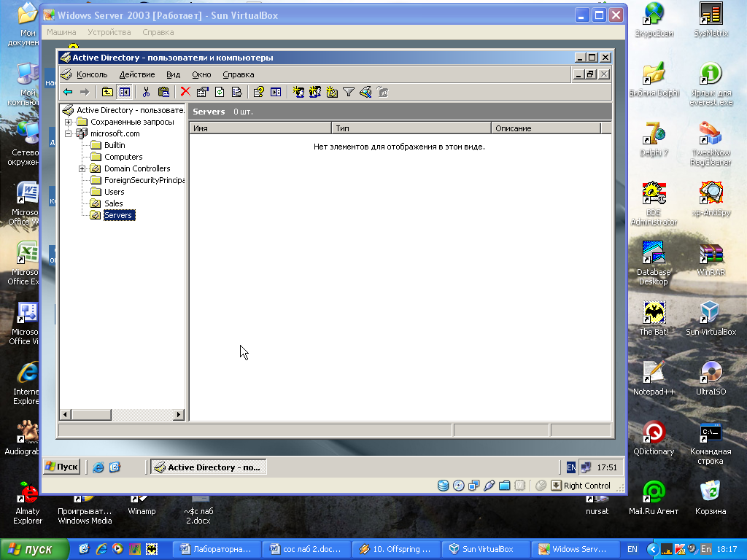Open the Командная строка desktop shortcut
This screenshot has width=747, height=560.
[711, 443]
